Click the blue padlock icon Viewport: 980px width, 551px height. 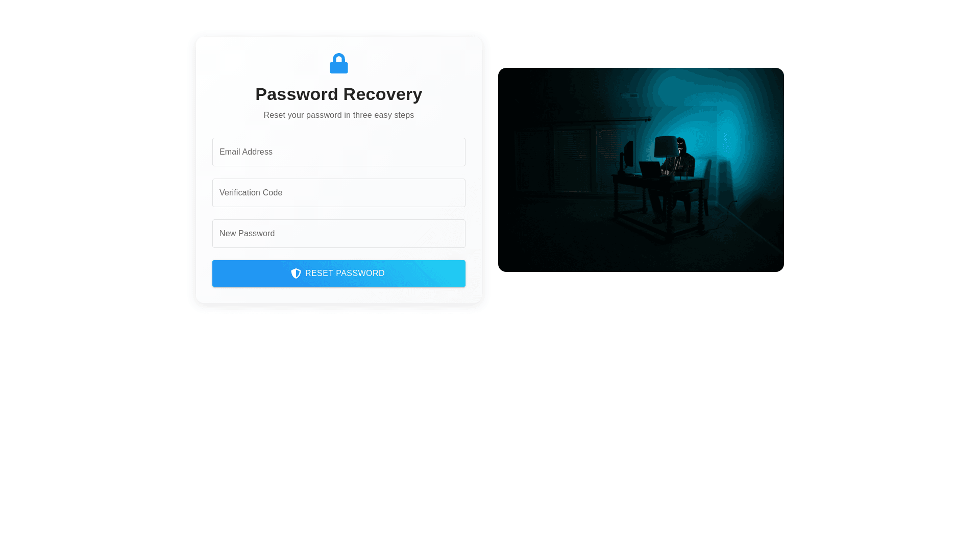tap(339, 63)
